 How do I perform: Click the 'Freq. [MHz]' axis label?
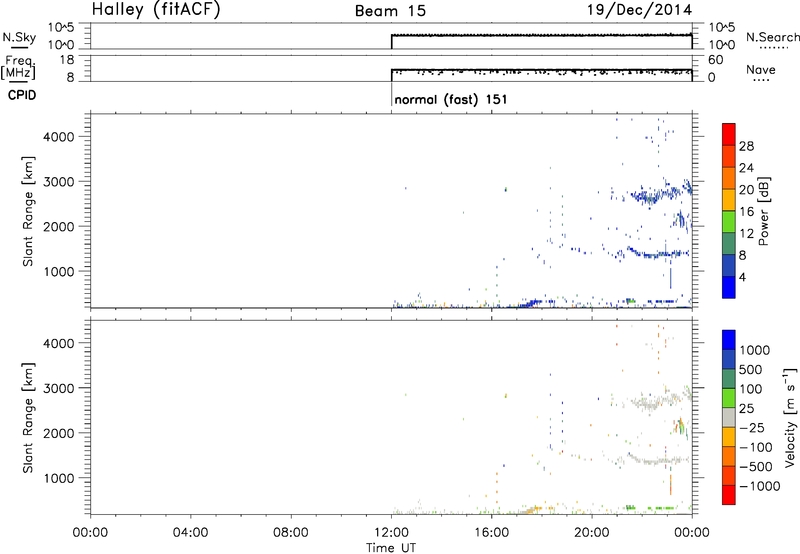[x=18, y=67]
